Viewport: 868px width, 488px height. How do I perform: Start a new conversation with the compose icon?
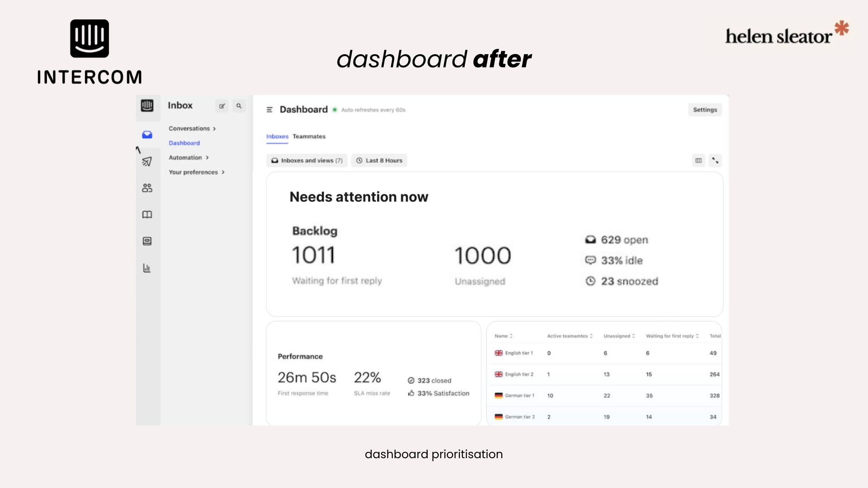click(222, 106)
